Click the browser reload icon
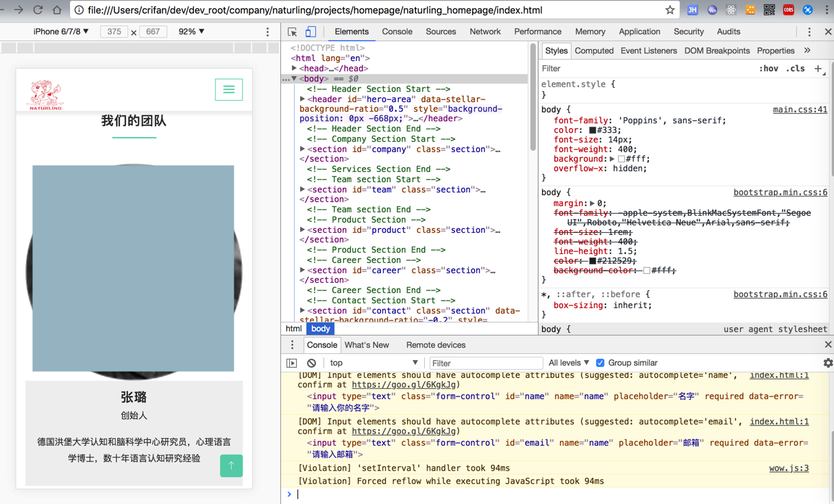 tap(38, 10)
